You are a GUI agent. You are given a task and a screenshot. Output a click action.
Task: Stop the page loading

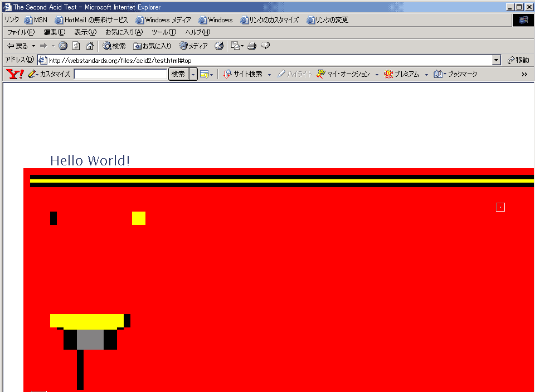63,46
